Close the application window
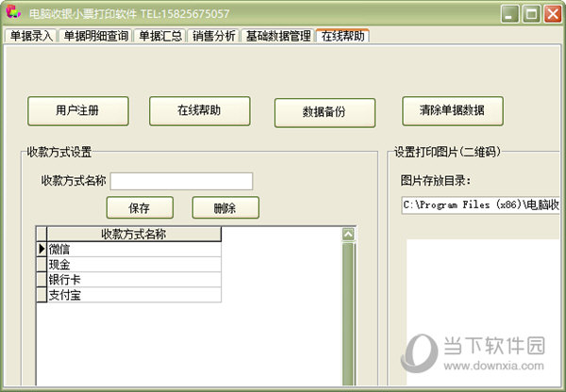 tap(553, 14)
